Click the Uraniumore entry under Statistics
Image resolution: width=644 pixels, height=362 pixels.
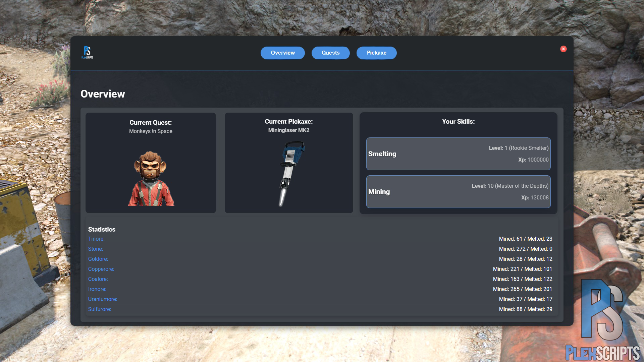click(x=102, y=299)
